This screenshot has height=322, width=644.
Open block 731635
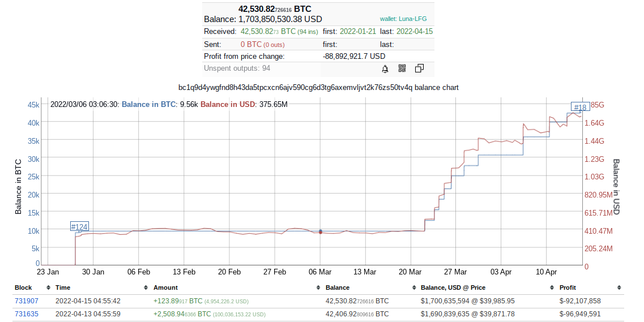(x=27, y=314)
